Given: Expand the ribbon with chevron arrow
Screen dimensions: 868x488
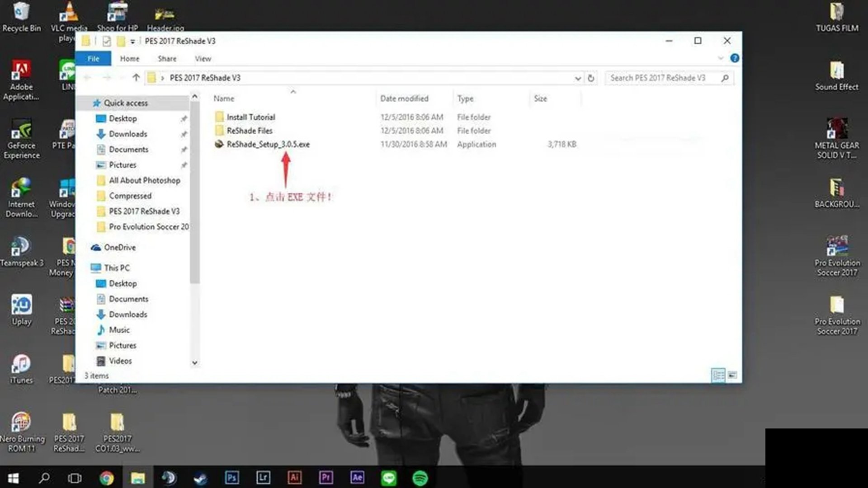Looking at the screenshot, I should tap(721, 58).
